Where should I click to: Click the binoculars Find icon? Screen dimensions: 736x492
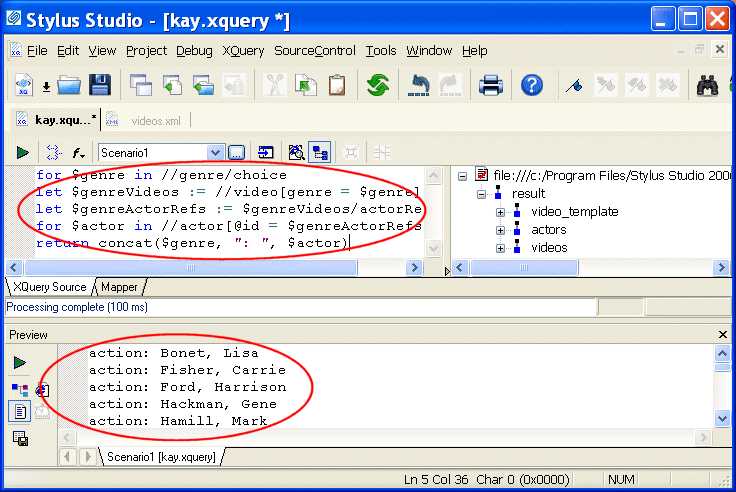coord(708,86)
